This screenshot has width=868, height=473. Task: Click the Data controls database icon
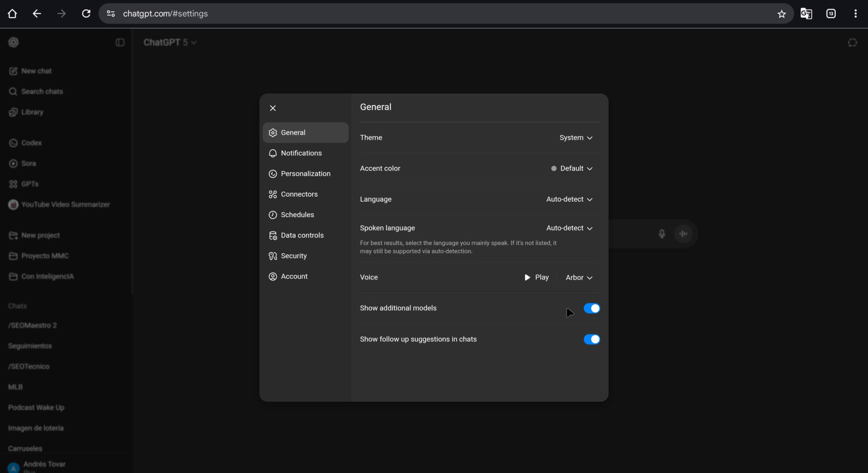tap(273, 236)
